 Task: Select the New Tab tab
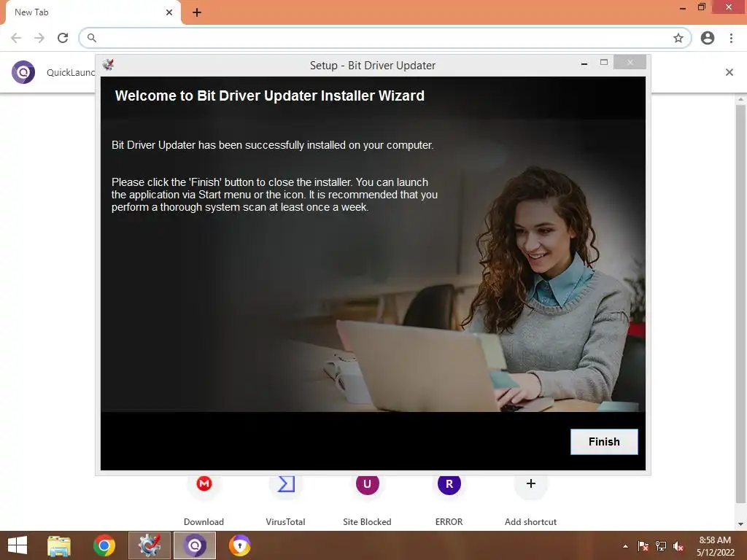93,12
